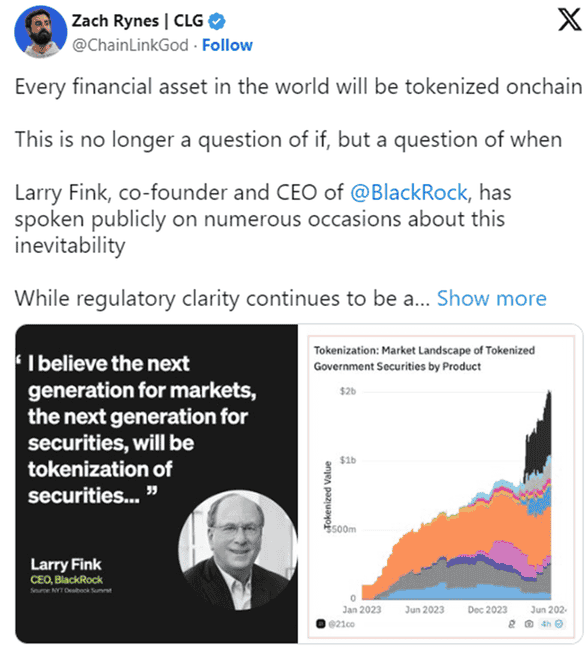Click the link icon beside camera icon
Viewport: 587px width, 650px height.
pyautogui.click(x=512, y=623)
